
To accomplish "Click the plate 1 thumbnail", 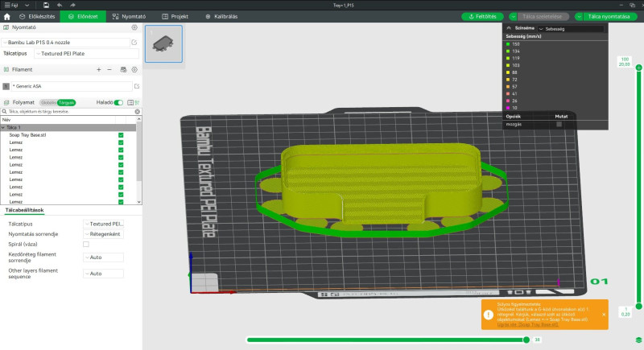I will [163, 44].
